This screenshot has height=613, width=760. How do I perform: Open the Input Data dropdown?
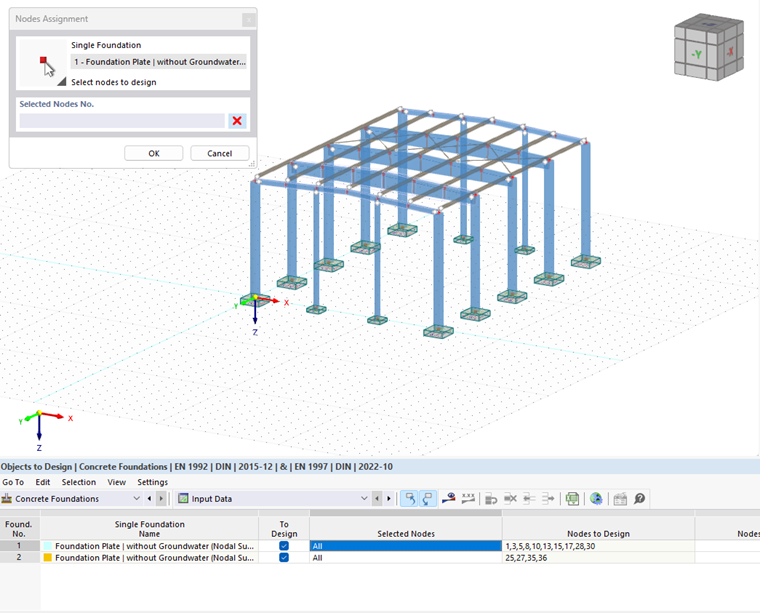[364, 499]
